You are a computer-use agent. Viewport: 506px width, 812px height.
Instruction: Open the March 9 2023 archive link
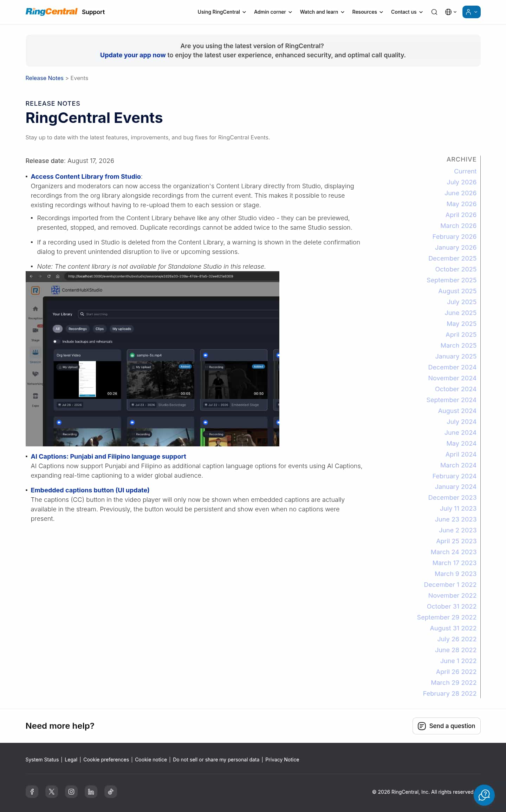point(455,574)
